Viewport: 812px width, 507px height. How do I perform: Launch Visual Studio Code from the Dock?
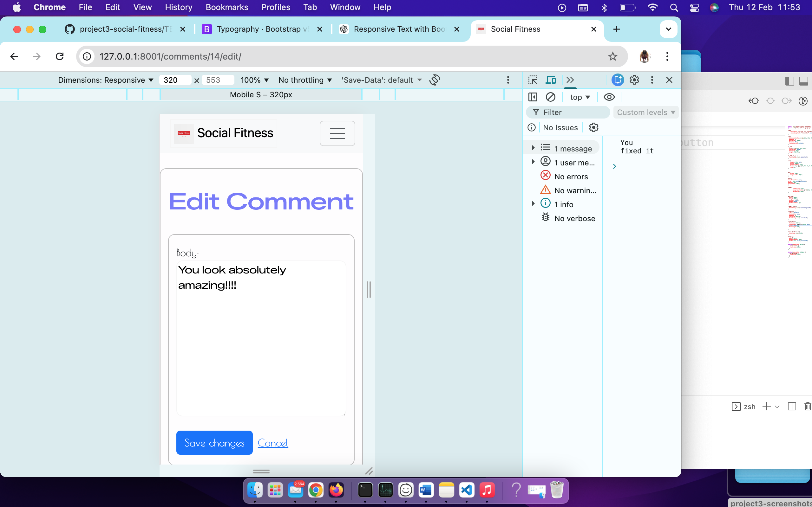tap(467, 490)
